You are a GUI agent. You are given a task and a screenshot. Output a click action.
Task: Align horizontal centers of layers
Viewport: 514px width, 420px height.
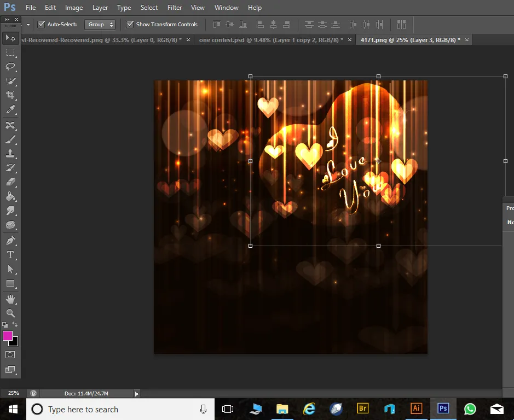(x=273, y=25)
